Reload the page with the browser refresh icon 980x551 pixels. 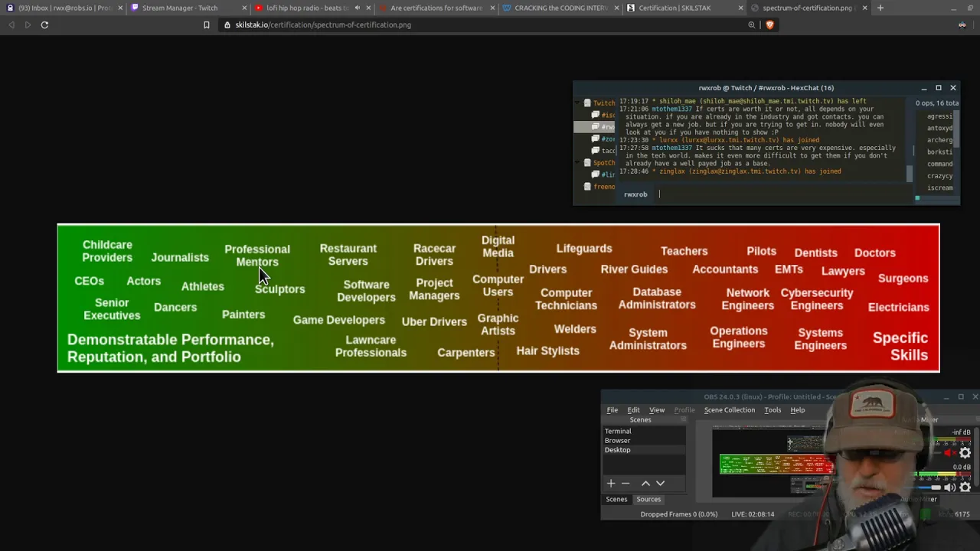44,24
